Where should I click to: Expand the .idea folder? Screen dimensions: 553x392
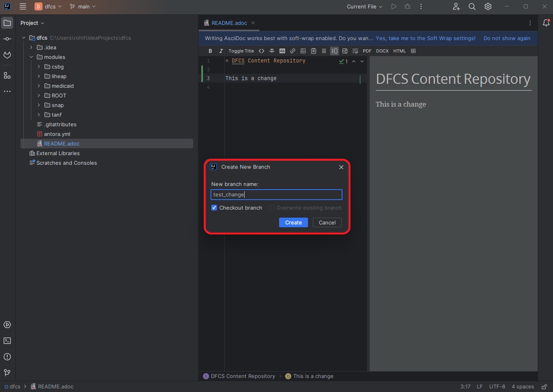(31, 47)
